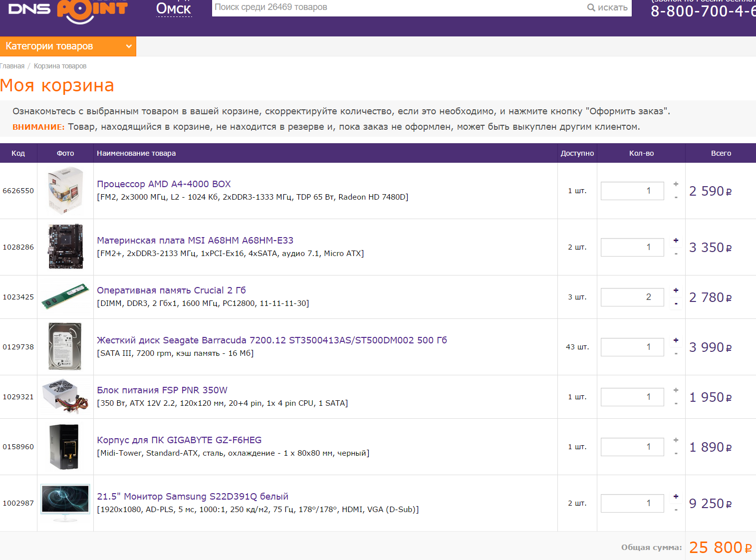The width and height of the screenshot is (756, 560).
Task: Decrease quantity of AMD A4-4000 processor
Action: pos(676,198)
